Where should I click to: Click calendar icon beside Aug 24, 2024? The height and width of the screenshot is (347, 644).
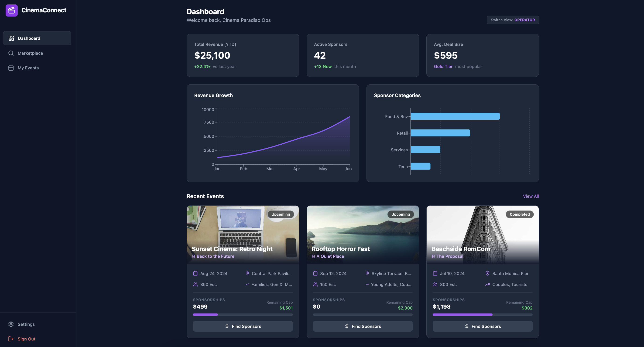[x=195, y=273]
